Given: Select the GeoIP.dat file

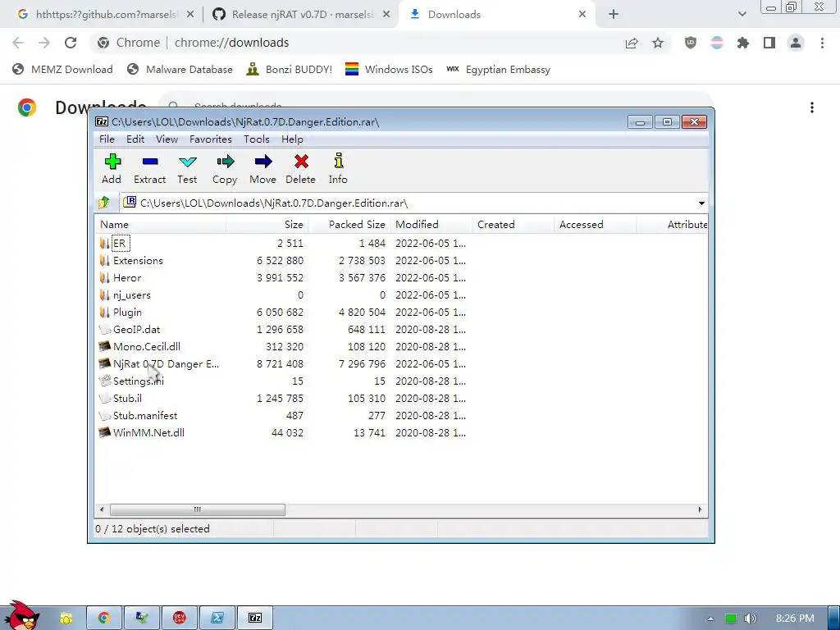Looking at the screenshot, I should [x=136, y=329].
